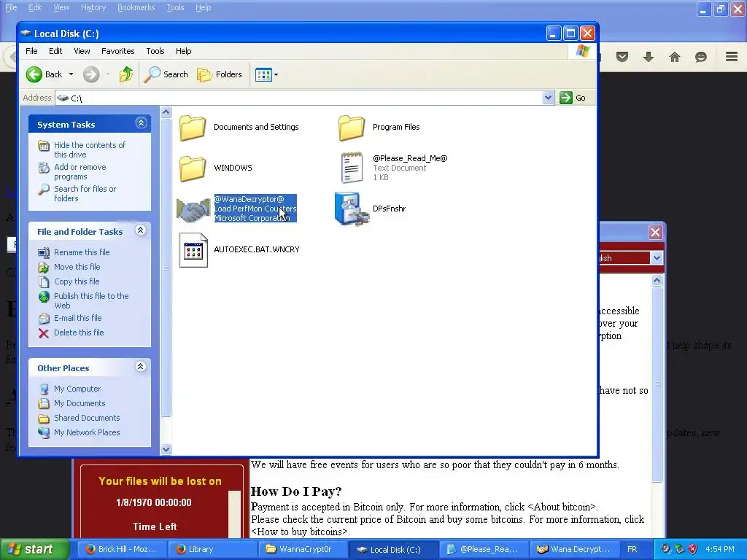Select the AUTOEXEC.BAT.WNCRY file icon
This screenshot has height=560, width=747.
193,250
